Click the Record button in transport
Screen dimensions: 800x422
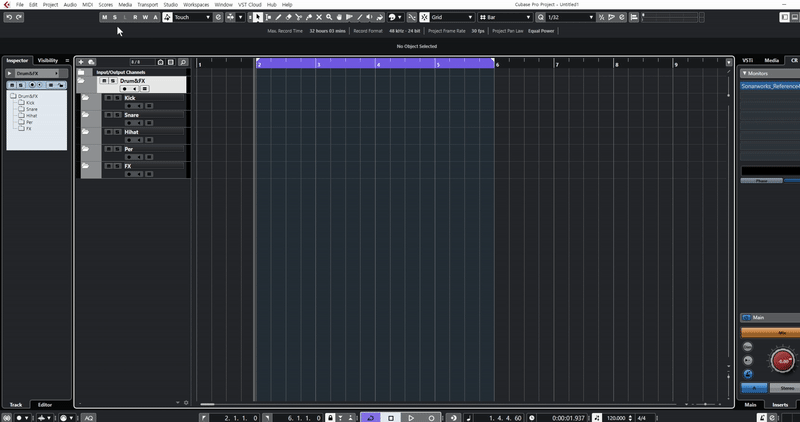(431, 418)
